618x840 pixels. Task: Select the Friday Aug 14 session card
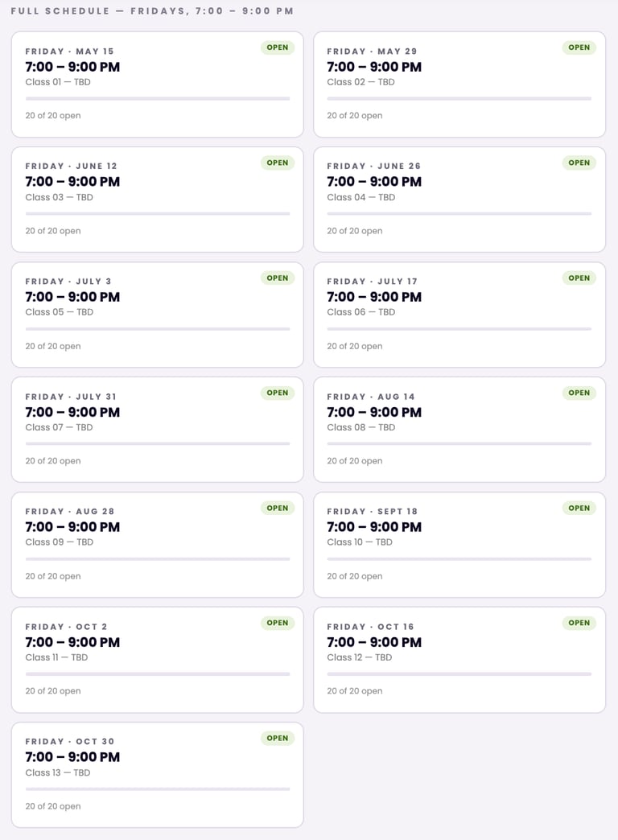(459, 430)
